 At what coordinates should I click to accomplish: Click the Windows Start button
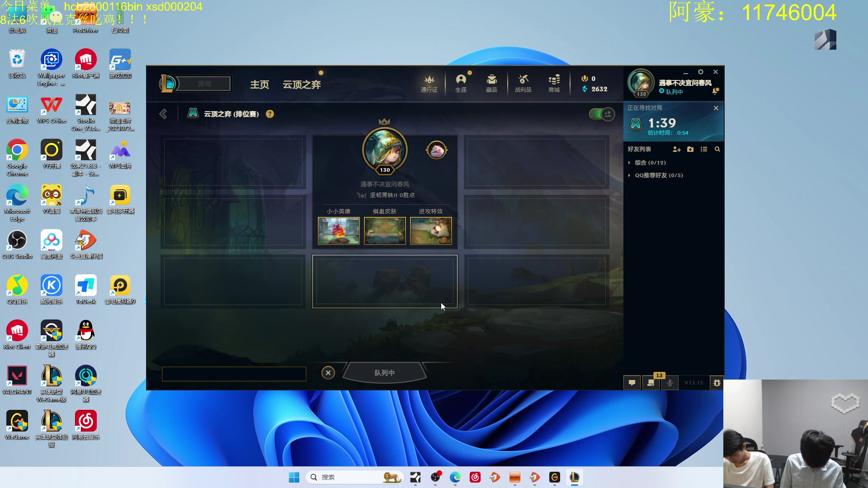coord(294,477)
